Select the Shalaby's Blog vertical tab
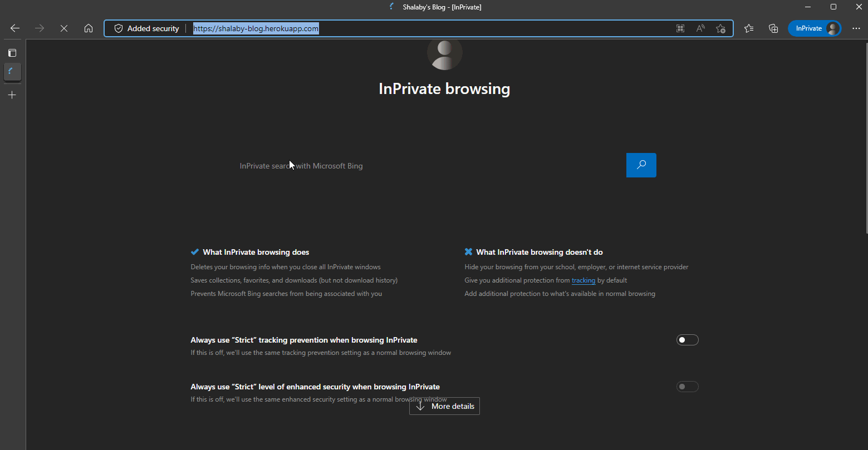This screenshot has width=868, height=450. coord(12,72)
